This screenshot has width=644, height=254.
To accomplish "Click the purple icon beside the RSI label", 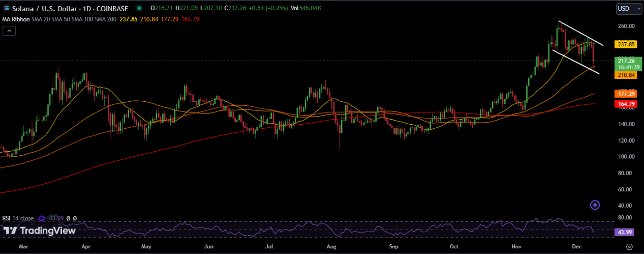I will (x=42, y=218).
